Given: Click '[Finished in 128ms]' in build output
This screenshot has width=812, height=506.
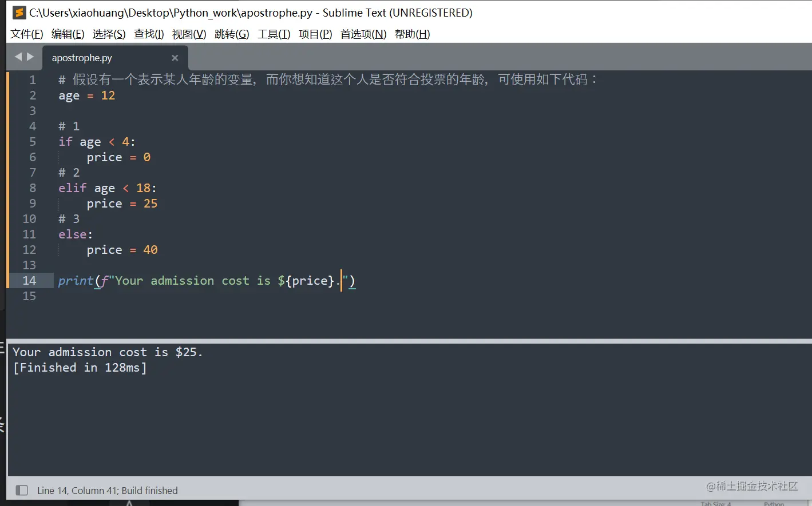Looking at the screenshot, I should pyautogui.click(x=80, y=368).
